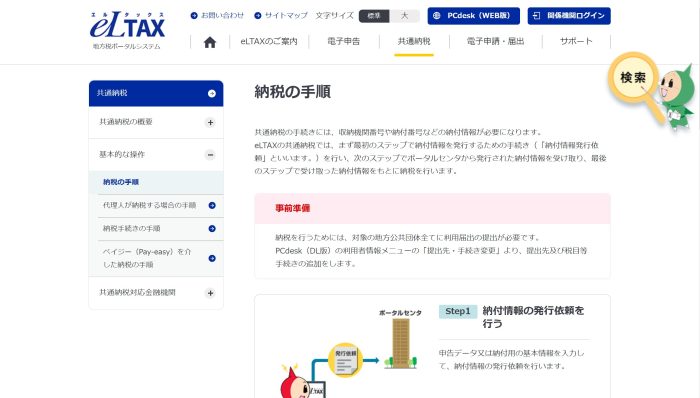Click the 事前準備 heading

point(292,208)
